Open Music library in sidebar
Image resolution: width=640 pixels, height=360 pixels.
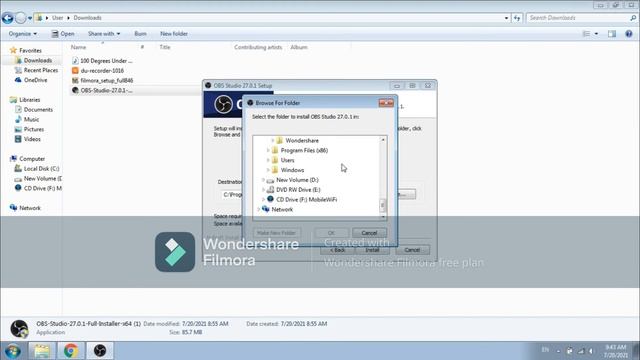(x=31, y=119)
